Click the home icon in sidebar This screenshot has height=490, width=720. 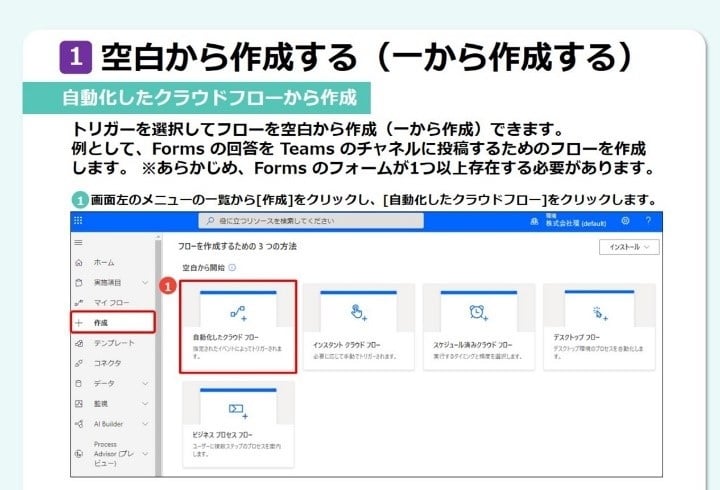coord(79,263)
